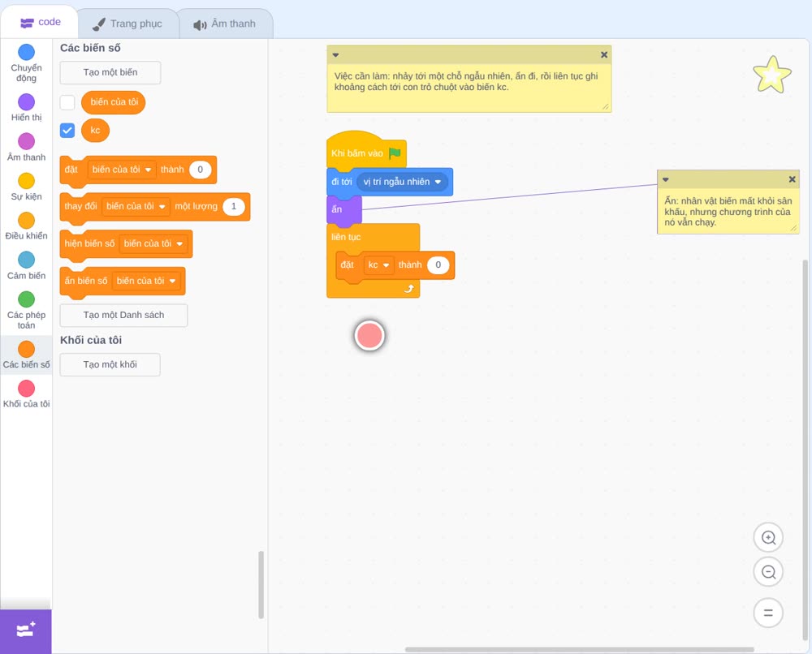Click the workspace horizontal scrollbar
Image resolution: width=812 pixels, height=654 pixels.
(x=580, y=649)
